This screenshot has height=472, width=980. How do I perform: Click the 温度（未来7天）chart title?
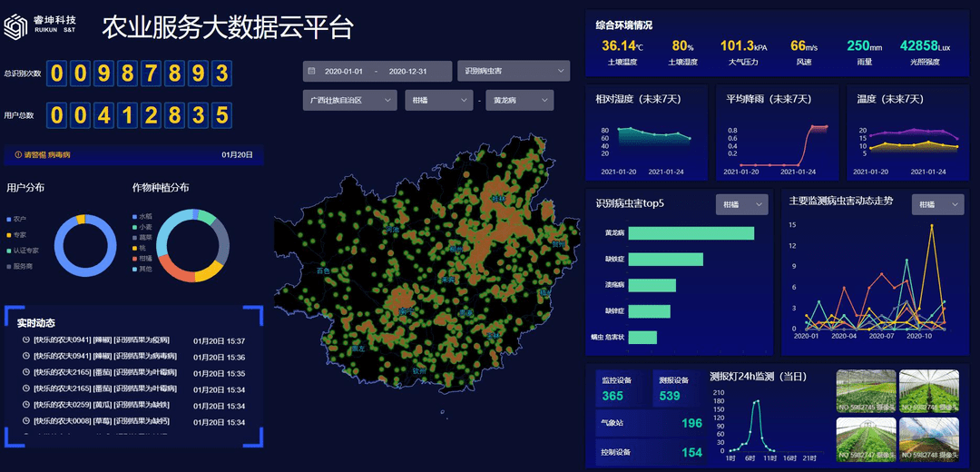coord(890,99)
